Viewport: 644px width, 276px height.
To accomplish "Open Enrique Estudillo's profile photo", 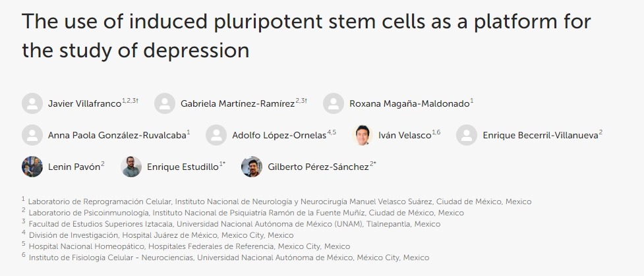I will point(131,167).
